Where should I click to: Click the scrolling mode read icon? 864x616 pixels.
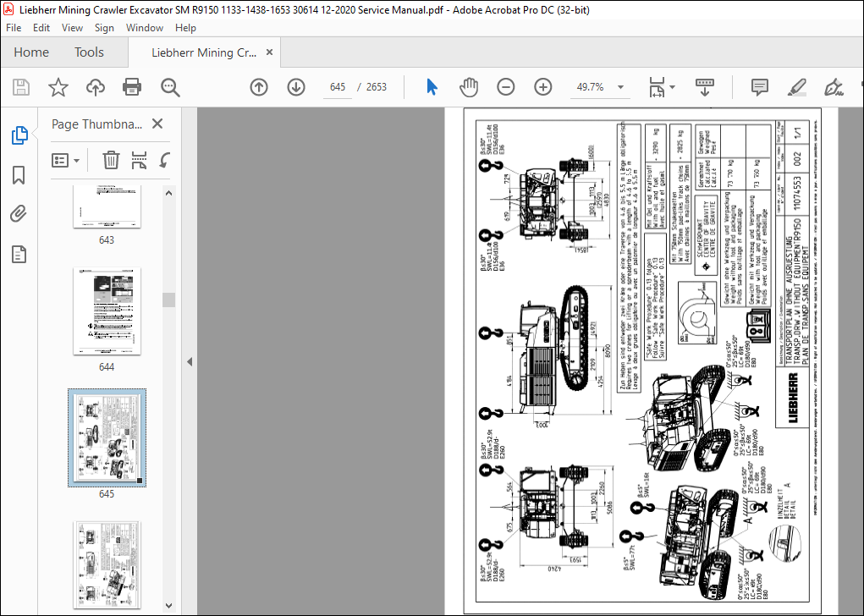pos(704,87)
